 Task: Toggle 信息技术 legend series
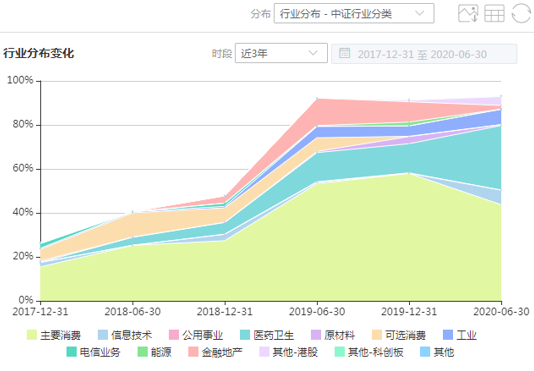pyautogui.click(x=125, y=335)
